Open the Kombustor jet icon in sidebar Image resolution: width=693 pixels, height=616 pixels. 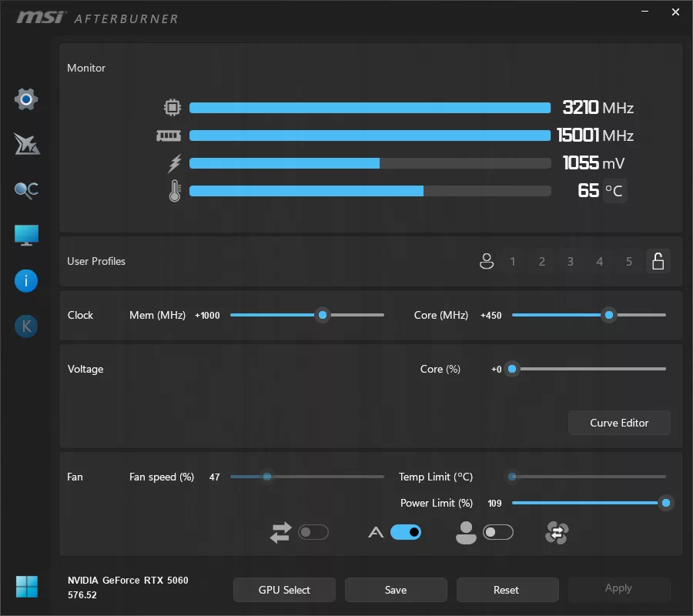coord(26,145)
